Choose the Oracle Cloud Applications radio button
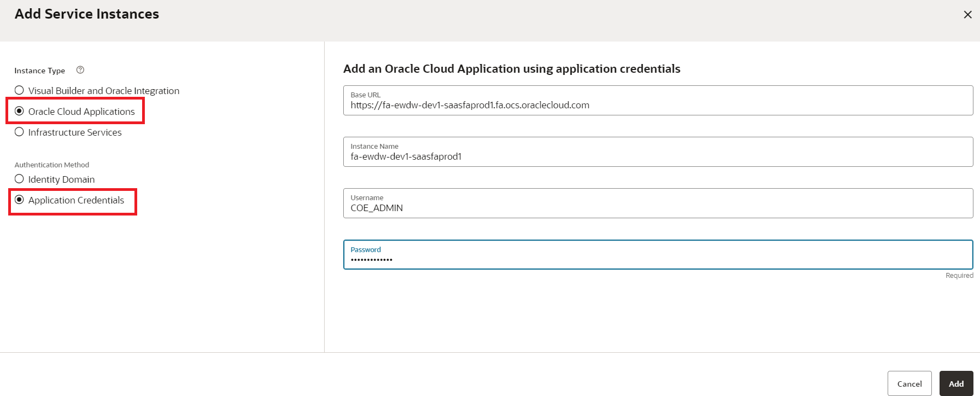Image resolution: width=980 pixels, height=396 pixels. 19,111
